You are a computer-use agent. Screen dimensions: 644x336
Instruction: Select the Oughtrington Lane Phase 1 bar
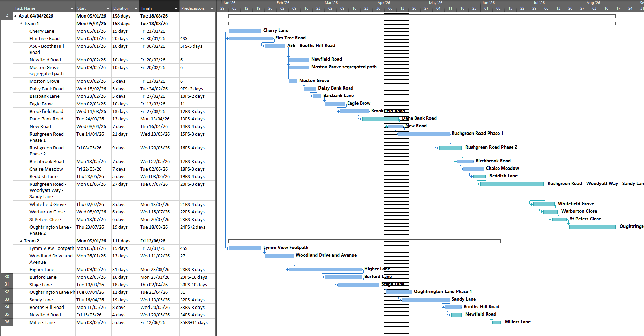pyautogui.click(x=399, y=292)
